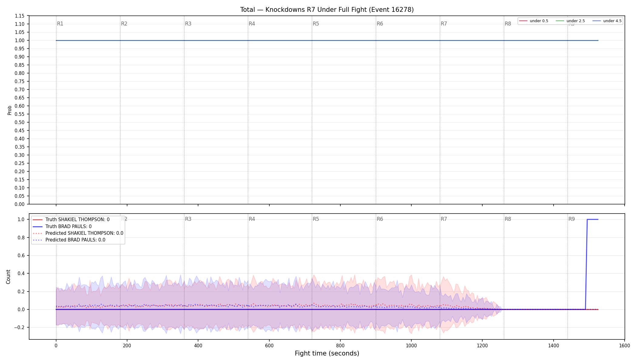Click the R8 round marker in the Count chart
The image size is (637, 364).
(508, 219)
